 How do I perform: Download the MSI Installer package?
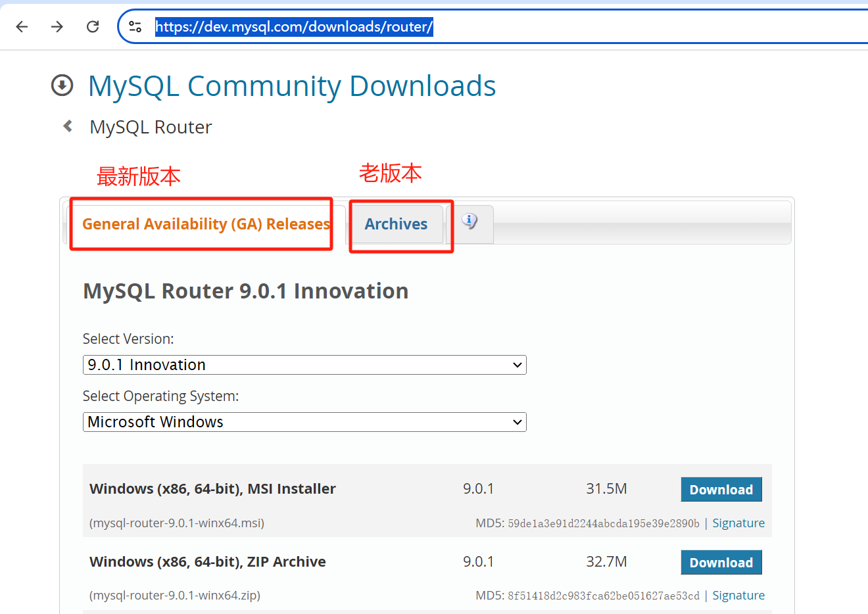click(x=721, y=490)
